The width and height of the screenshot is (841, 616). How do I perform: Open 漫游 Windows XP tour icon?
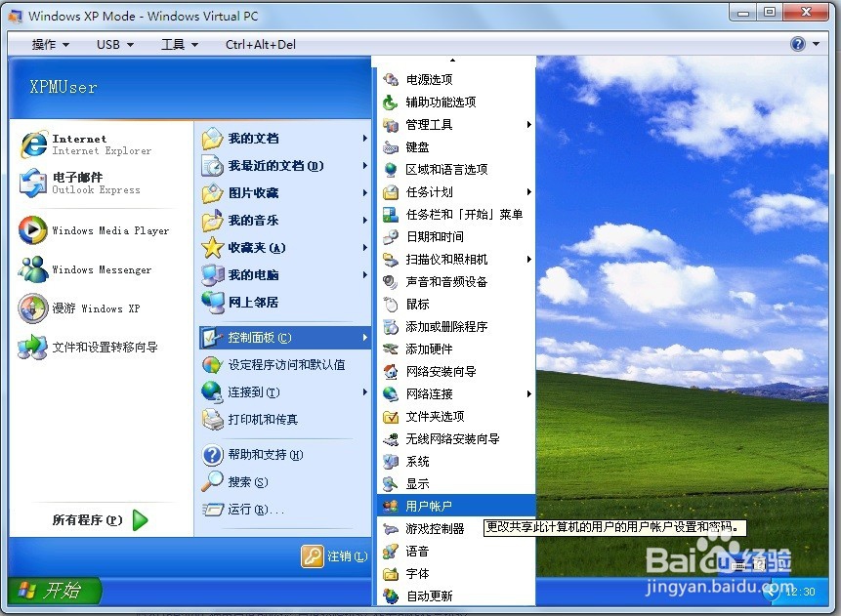coord(32,308)
